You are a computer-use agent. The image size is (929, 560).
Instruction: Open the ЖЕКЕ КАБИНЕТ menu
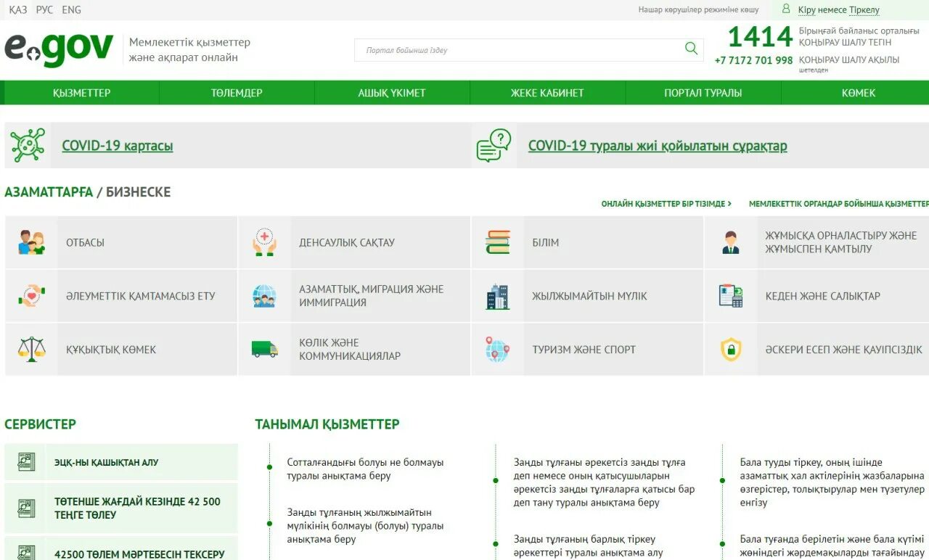tap(547, 93)
